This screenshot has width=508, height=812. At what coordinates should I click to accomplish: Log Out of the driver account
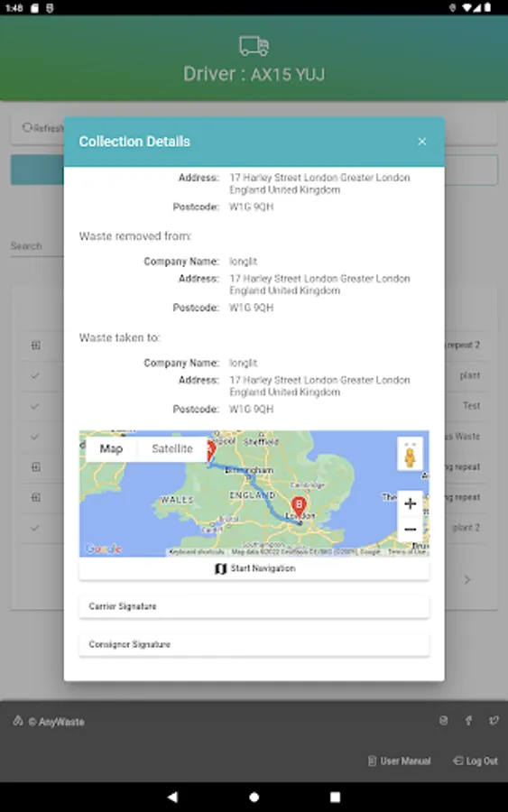476,761
